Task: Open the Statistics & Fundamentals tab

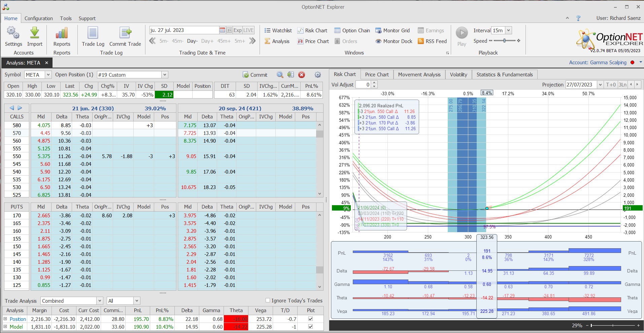Action: [505, 75]
